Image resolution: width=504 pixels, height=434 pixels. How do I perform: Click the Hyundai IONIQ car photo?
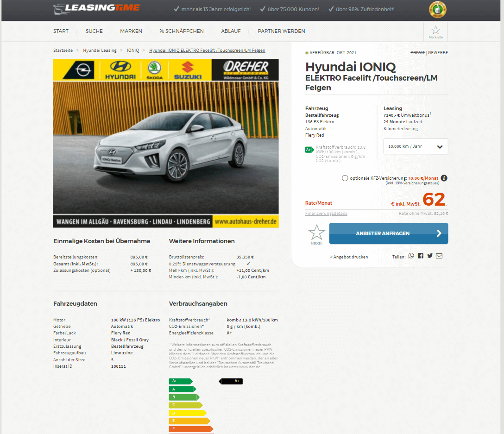coord(166,148)
